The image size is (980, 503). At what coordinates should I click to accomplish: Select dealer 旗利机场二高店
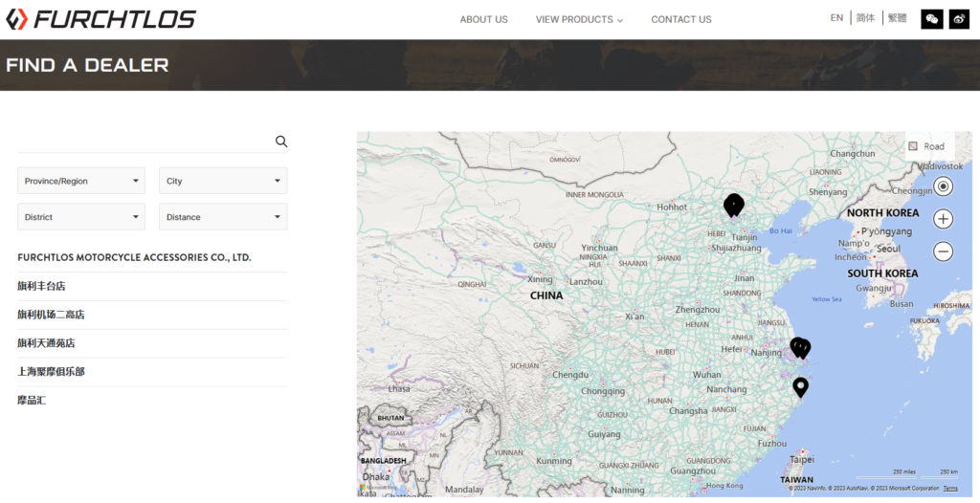click(51, 315)
